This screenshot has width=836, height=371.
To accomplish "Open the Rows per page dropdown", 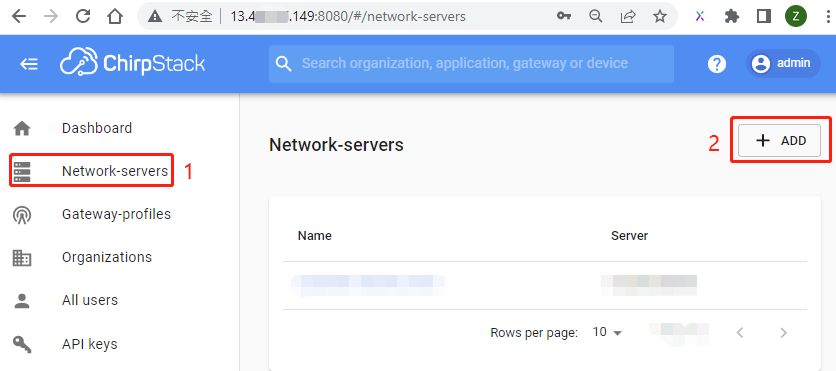I will pyautogui.click(x=607, y=333).
